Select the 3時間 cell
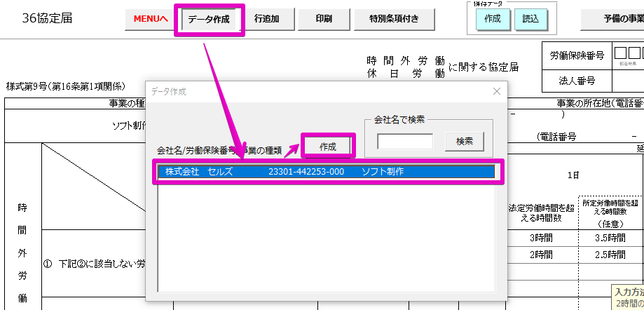 coord(541,237)
